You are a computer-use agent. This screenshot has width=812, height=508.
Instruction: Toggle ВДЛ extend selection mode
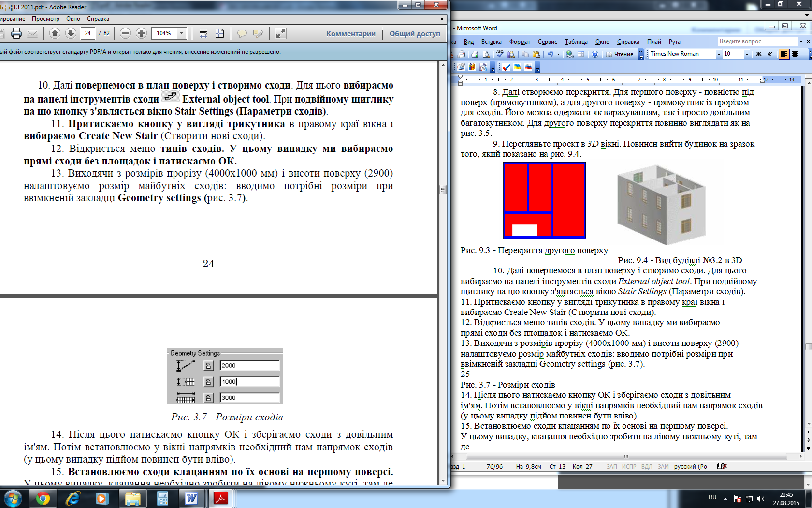(647, 466)
